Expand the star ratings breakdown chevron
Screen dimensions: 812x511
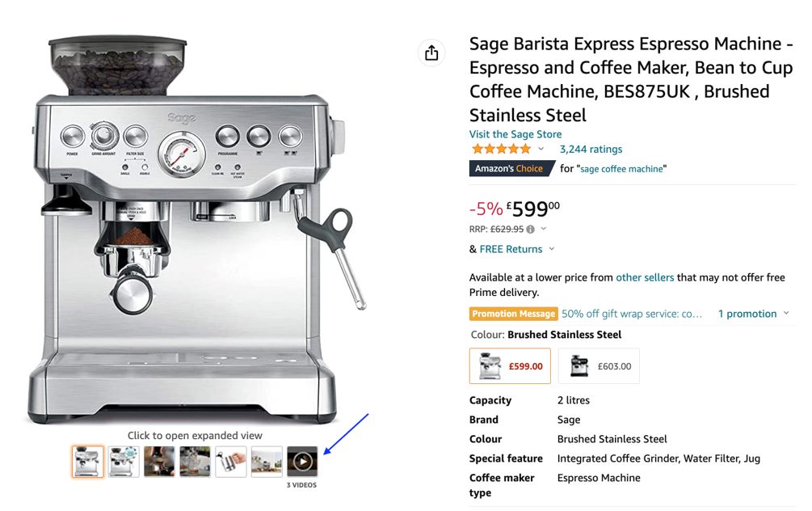pyautogui.click(x=541, y=150)
